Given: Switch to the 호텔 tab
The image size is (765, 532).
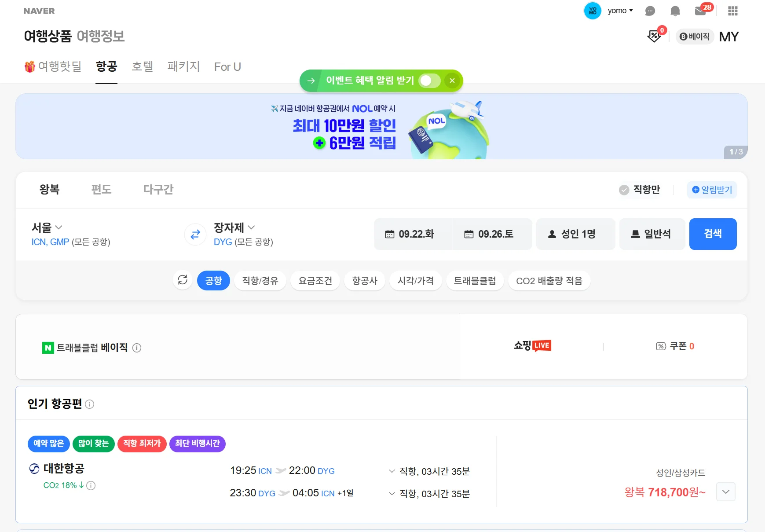Looking at the screenshot, I should pos(142,66).
